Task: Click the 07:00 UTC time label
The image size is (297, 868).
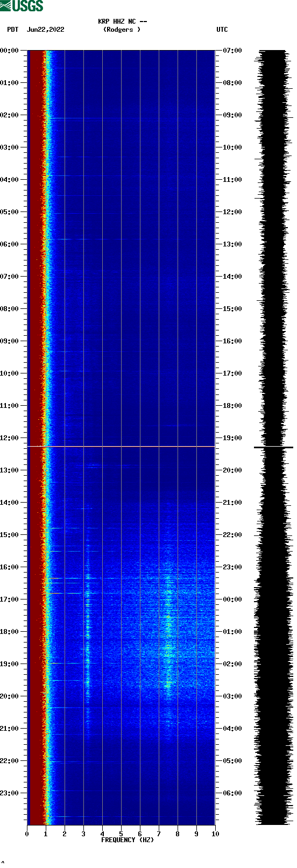Action: 232,51
